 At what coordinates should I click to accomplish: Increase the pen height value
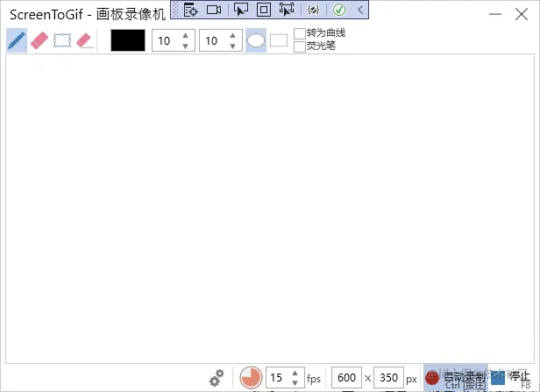tap(233, 35)
